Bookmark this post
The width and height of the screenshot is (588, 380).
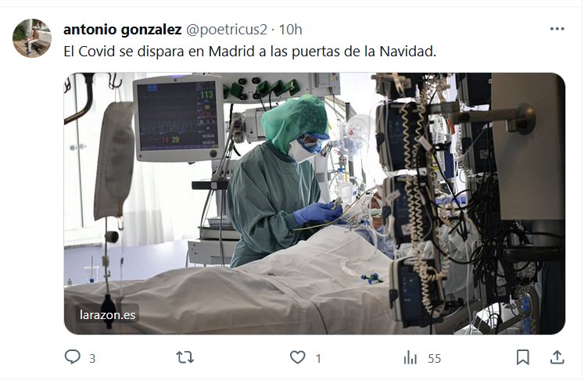[523, 357]
